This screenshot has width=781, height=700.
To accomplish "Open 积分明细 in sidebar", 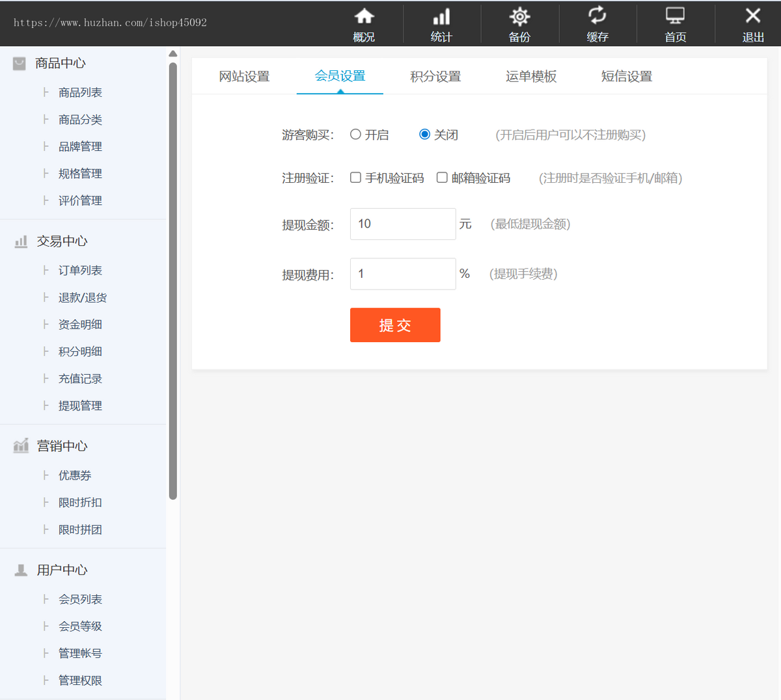I will [80, 351].
